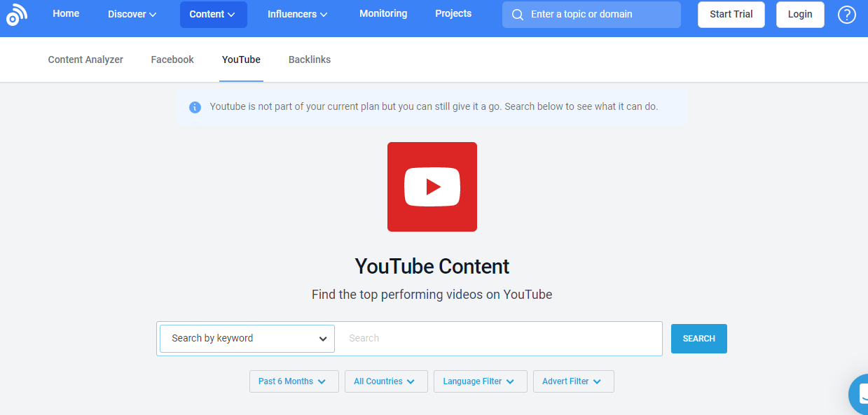Open the chat widget bubble
The height and width of the screenshot is (415, 868).
(859, 394)
